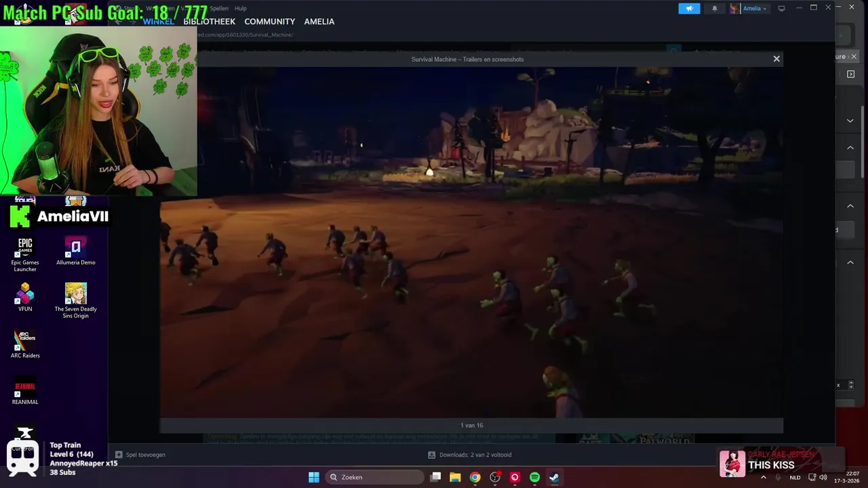Open the OBS icon in the taskbar

495,477
